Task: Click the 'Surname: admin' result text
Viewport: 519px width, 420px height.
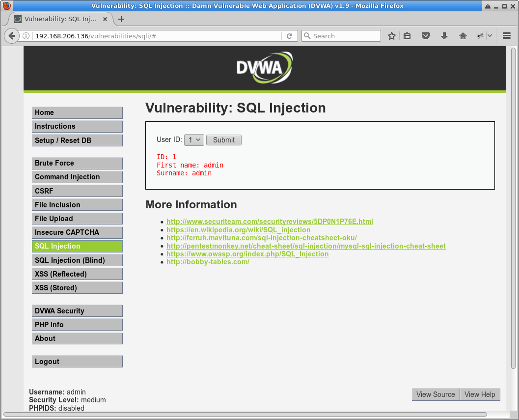Action: pyautogui.click(x=184, y=173)
